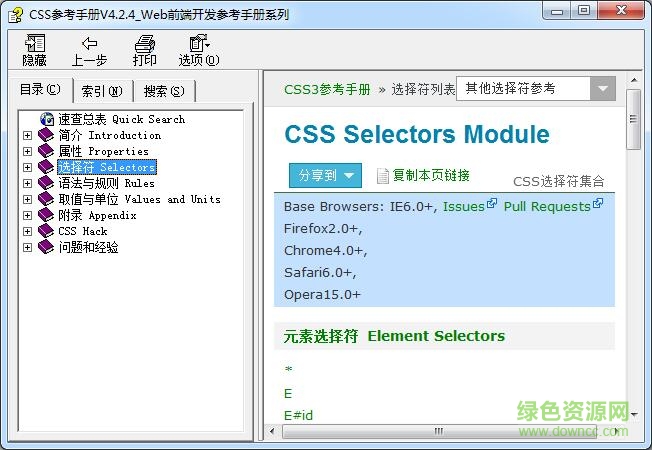
Task: Click the book icon beside 简介 Introduction
Action: [46, 135]
